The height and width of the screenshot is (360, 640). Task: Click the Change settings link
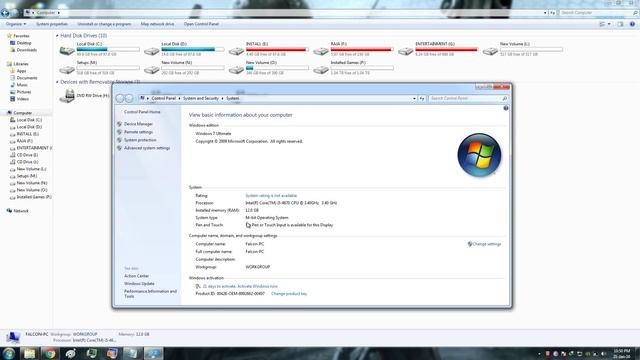click(x=487, y=244)
